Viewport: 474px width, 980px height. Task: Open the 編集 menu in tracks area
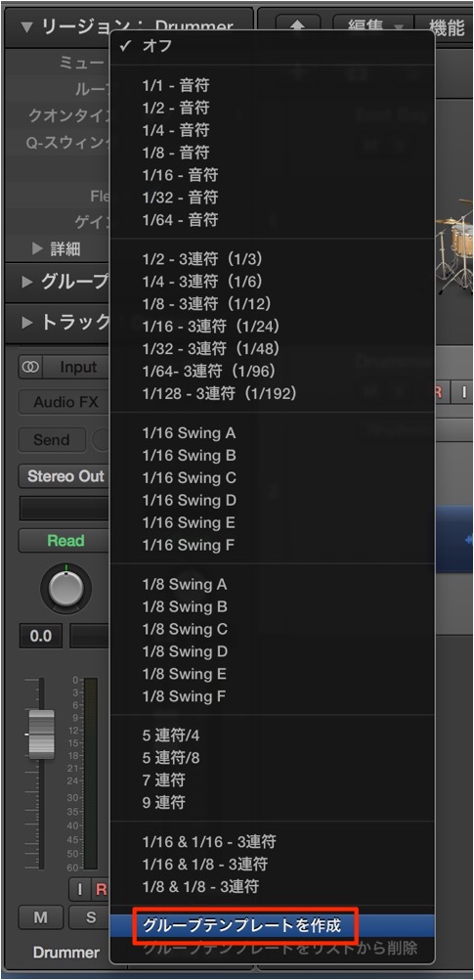tap(374, 25)
